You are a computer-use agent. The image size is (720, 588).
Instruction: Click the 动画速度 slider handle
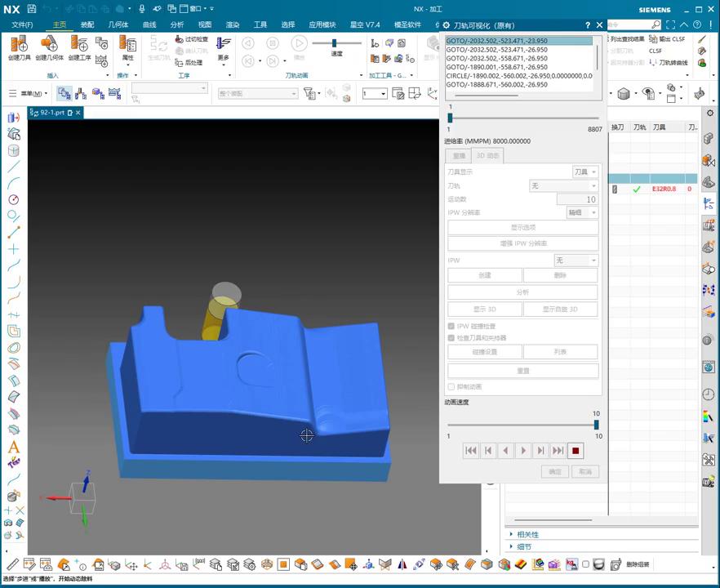point(596,425)
